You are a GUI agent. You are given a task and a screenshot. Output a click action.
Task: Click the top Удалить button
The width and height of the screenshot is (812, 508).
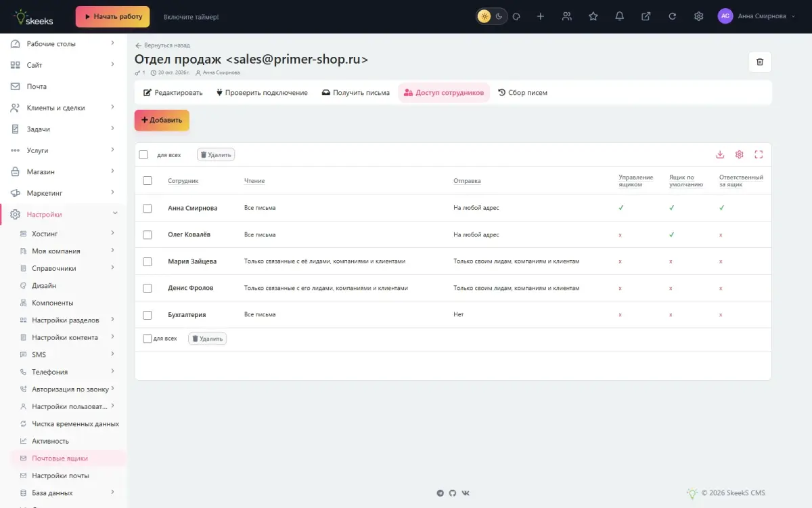216,154
